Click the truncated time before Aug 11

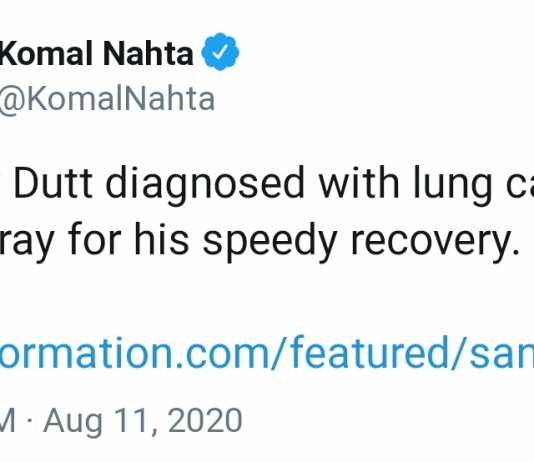coord(7,421)
